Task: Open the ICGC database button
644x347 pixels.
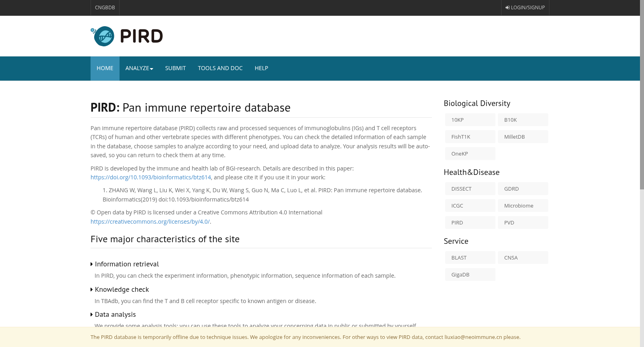Action: (470, 206)
